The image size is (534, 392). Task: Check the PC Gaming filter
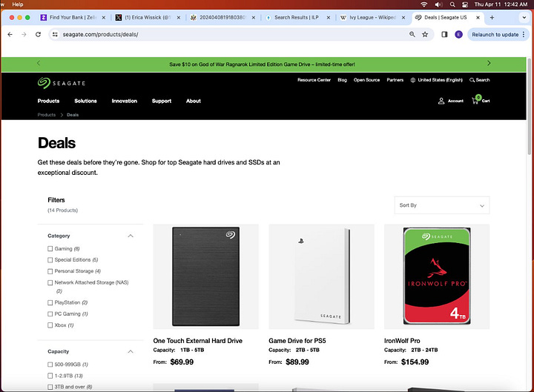pos(50,313)
